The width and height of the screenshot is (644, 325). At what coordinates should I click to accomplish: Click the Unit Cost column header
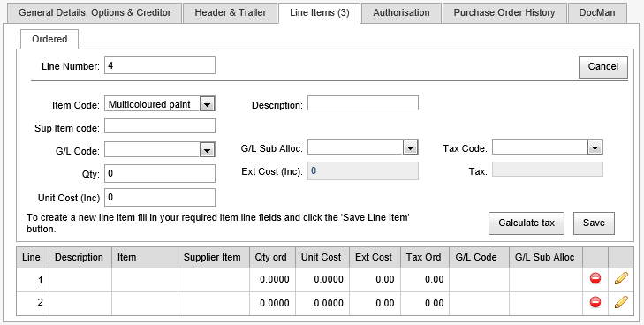coord(322,258)
